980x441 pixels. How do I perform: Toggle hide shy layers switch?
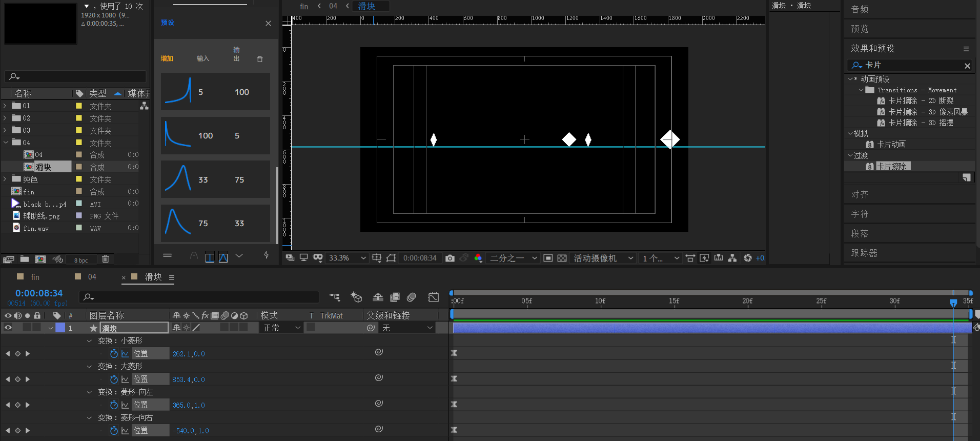tap(378, 297)
